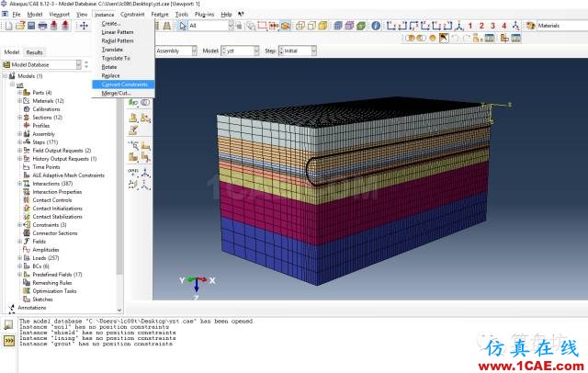
Task: Switch to the Model tab
Action: click(12, 52)
